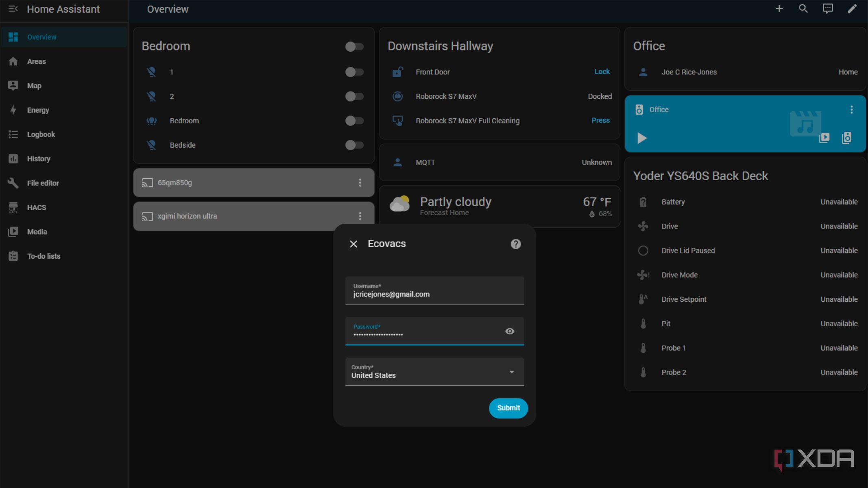The width and height of the screenshot is (868, 488).
Task: Click the Pit thermometer icon
Action: (643, 324)
